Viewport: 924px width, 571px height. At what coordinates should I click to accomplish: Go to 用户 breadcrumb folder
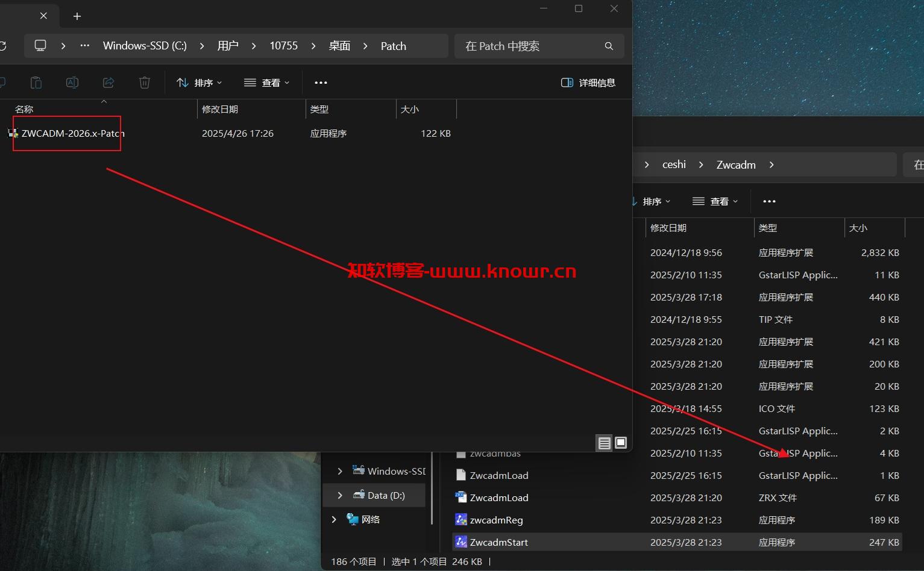pos(228,46)
